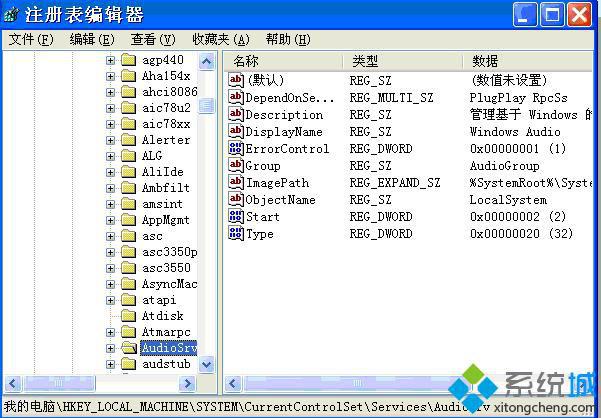Viewport: 601px width, 418px height.
Task: Click the registry editor title bar icon
Action: pyautogui.click(x=11, y=15)
